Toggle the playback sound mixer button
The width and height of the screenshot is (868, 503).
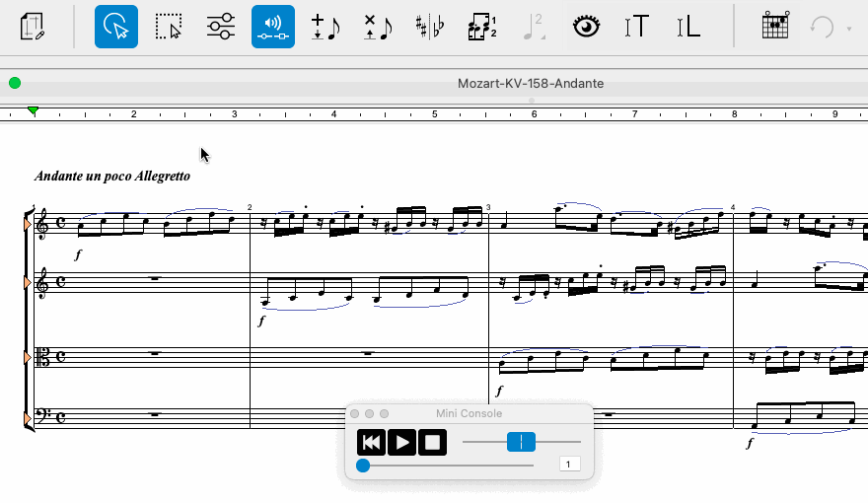(273, 27)
